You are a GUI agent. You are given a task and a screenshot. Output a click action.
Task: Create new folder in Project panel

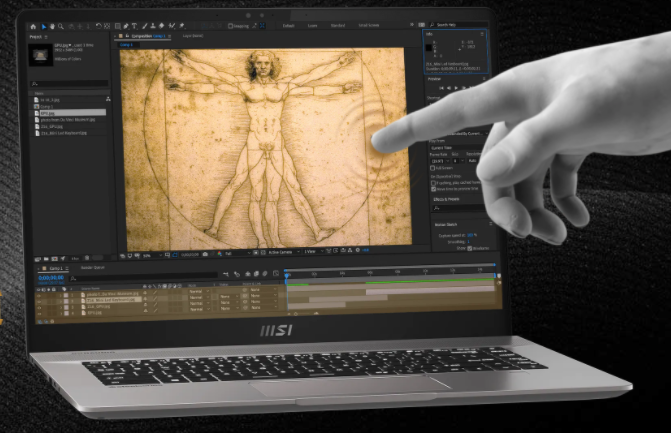(46, 259)
